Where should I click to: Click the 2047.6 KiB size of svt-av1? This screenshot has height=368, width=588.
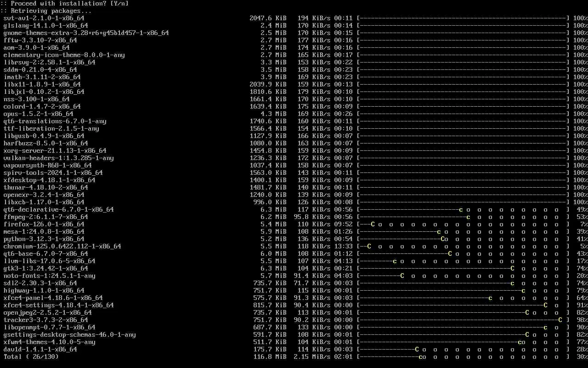268,18
